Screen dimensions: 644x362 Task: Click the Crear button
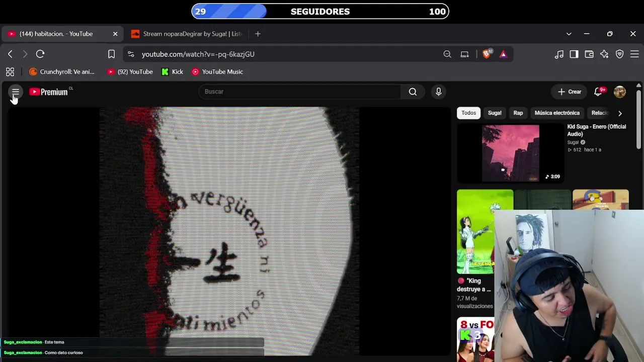[569, 92]
